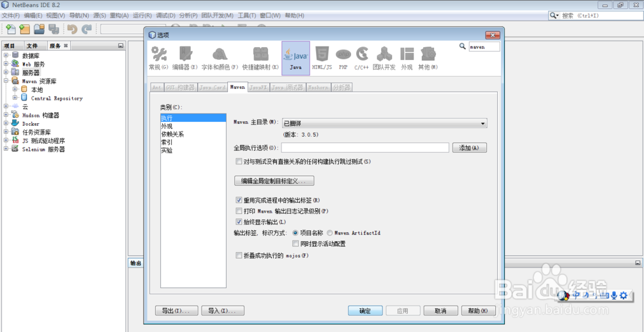Expand the Web Services tree node
Image resolution: width=644 pixels, height=332 pixels.
pos(6,64)
